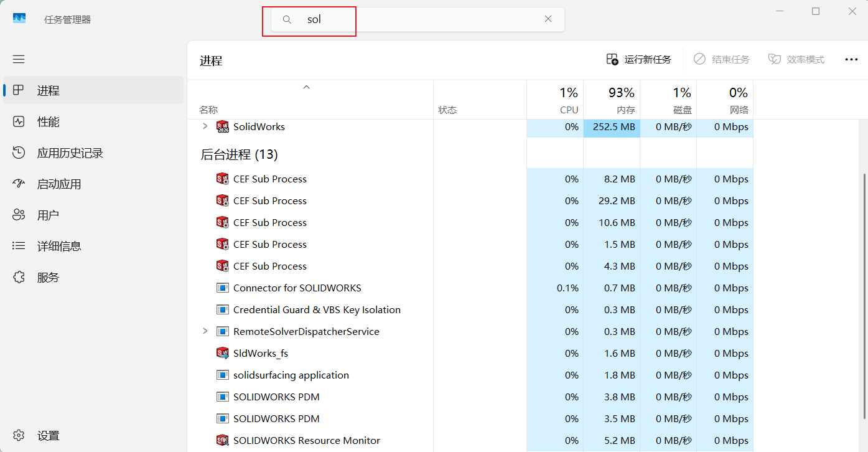Click the SOLIDWORKS Resource Monitor icon
The height and width of the screenshot is (452, 868).
click(222, 440)
